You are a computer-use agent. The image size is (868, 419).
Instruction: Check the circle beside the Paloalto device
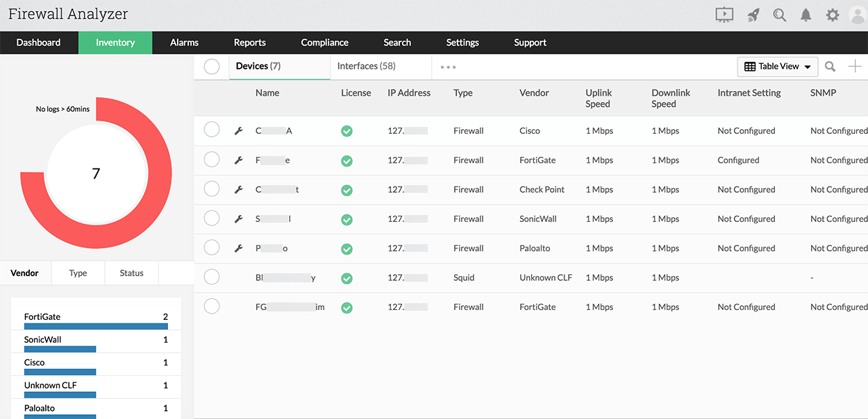(x=212, y=247)
